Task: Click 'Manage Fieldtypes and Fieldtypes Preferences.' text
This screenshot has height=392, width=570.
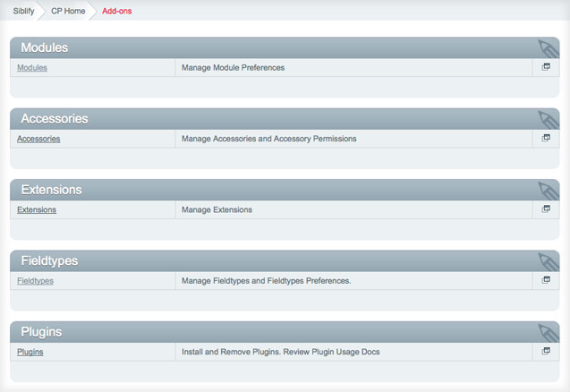Action: click(266, 281)
